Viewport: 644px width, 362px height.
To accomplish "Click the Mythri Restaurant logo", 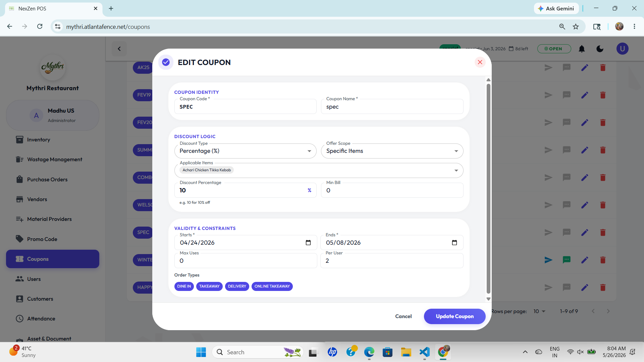I will 53,67.
